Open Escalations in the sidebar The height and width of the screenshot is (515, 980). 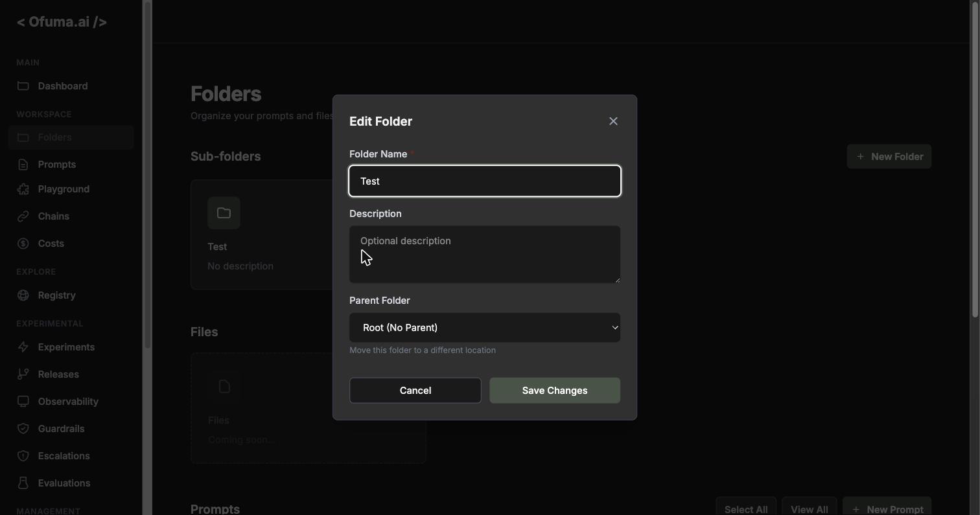click(x=71, y=456)
